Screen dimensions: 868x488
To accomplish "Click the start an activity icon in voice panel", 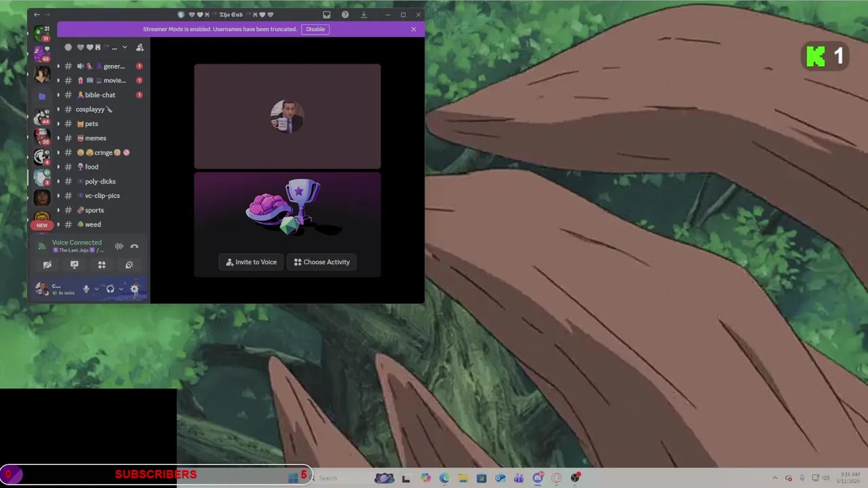I will (102, 265).
